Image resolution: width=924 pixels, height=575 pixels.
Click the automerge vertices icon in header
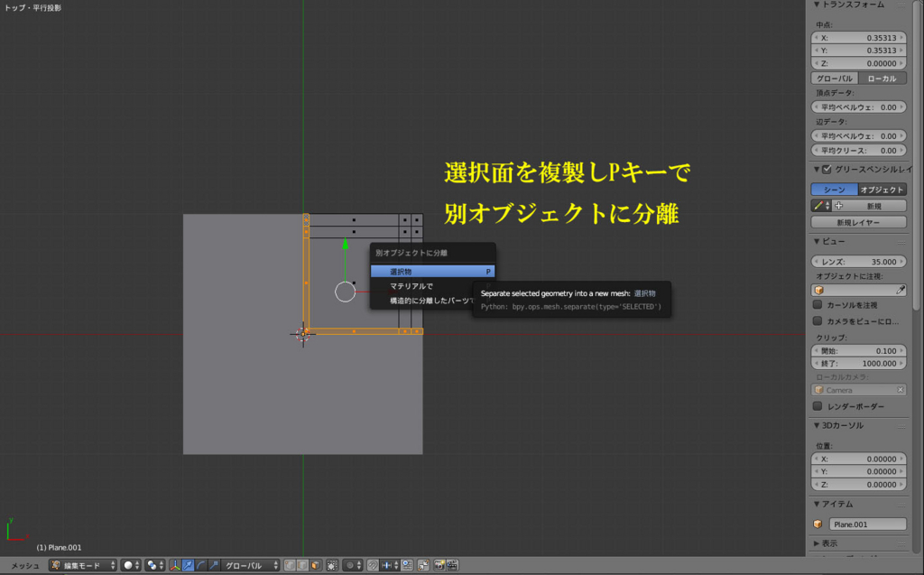[423, 565]
